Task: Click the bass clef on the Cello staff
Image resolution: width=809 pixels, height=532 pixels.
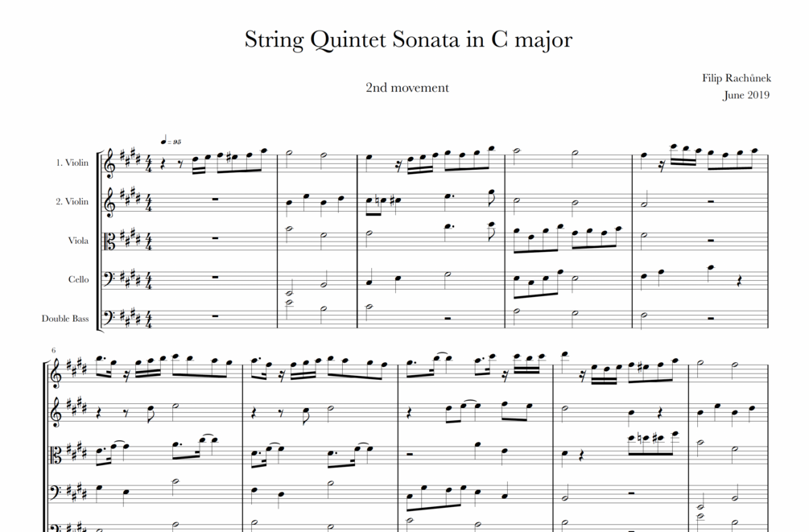Action: tap(110, 278)
